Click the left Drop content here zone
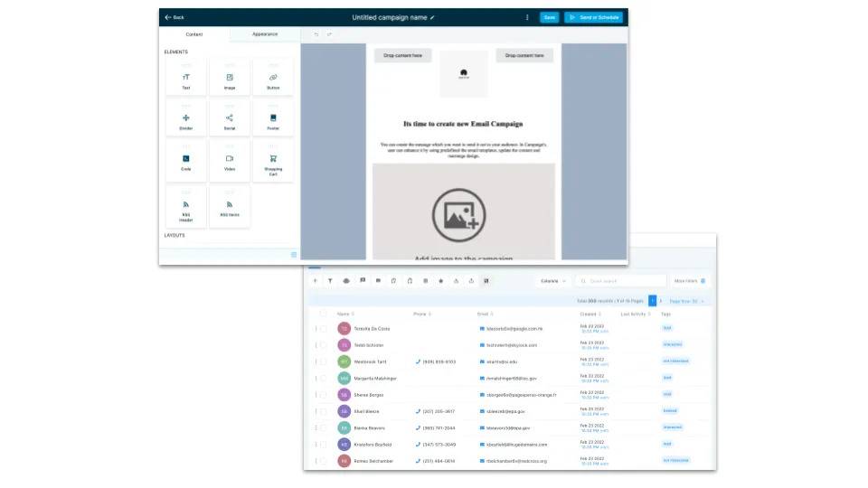This screenshot has height=488, width=868. click(x=402, y=55)
